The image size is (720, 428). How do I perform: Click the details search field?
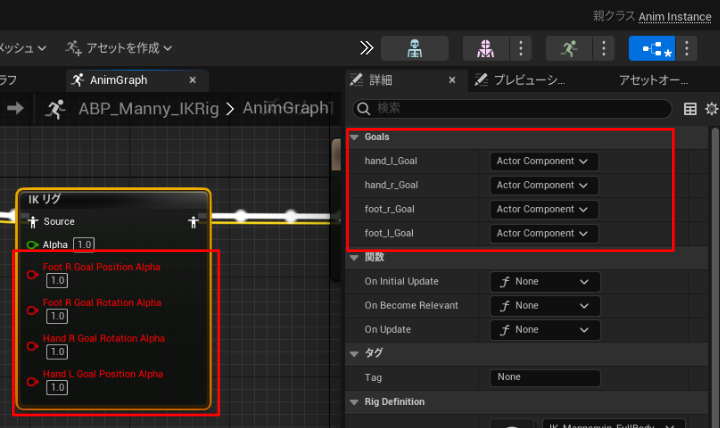point(512,109)
